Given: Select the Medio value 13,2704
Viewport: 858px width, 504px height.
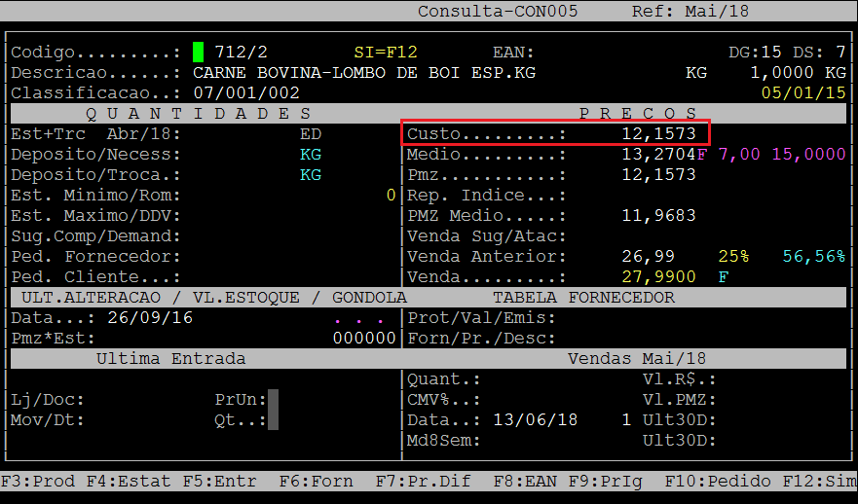Looking at the screenshot, I should tap(658, 155).
